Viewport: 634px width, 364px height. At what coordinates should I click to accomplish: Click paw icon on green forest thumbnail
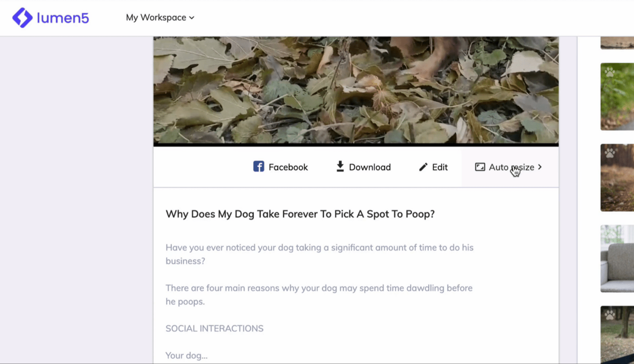[x=610, y=72]
